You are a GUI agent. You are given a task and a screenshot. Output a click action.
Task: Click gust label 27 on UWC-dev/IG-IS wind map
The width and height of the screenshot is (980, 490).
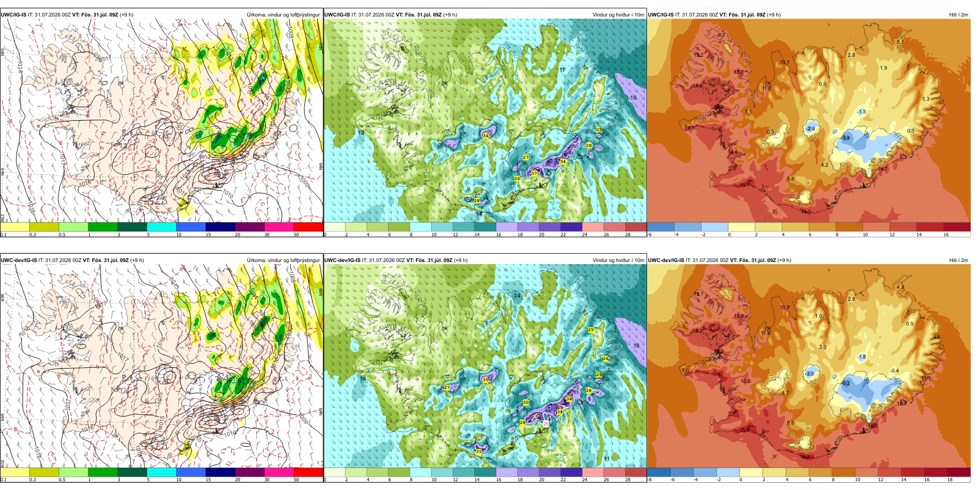pos(447,387)
